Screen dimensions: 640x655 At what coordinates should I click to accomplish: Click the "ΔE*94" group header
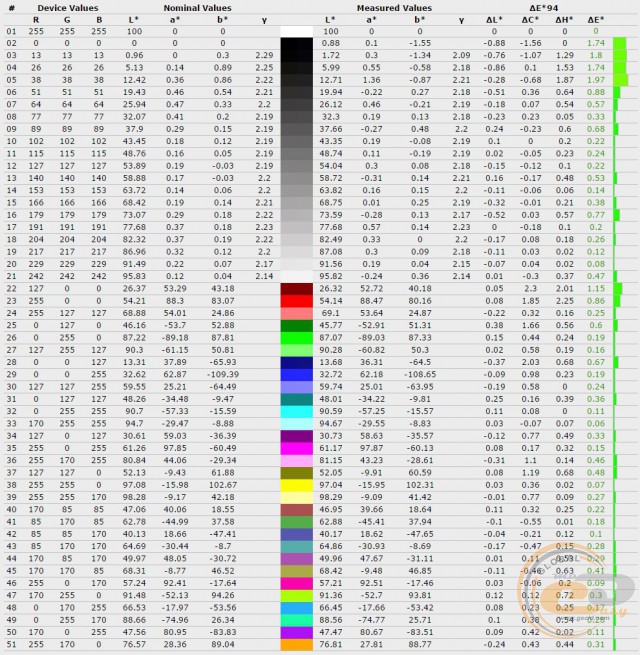click(x=543, y=8)
